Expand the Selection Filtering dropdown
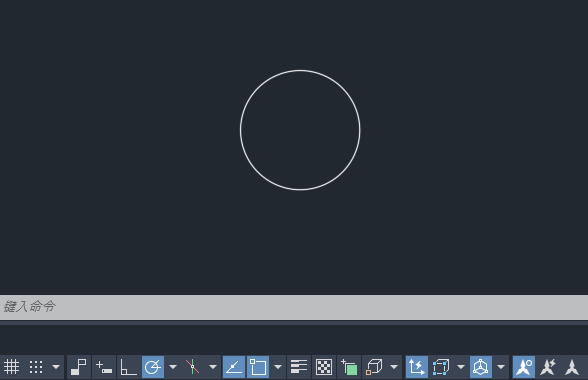588x380 pixels. [x=461, y=367]
